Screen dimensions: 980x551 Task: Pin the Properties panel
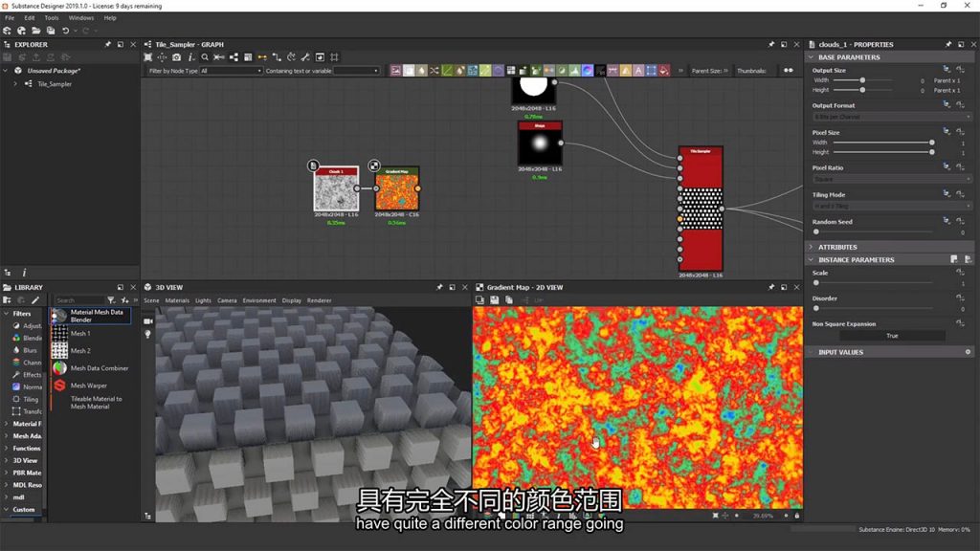[x=948, y=44]
